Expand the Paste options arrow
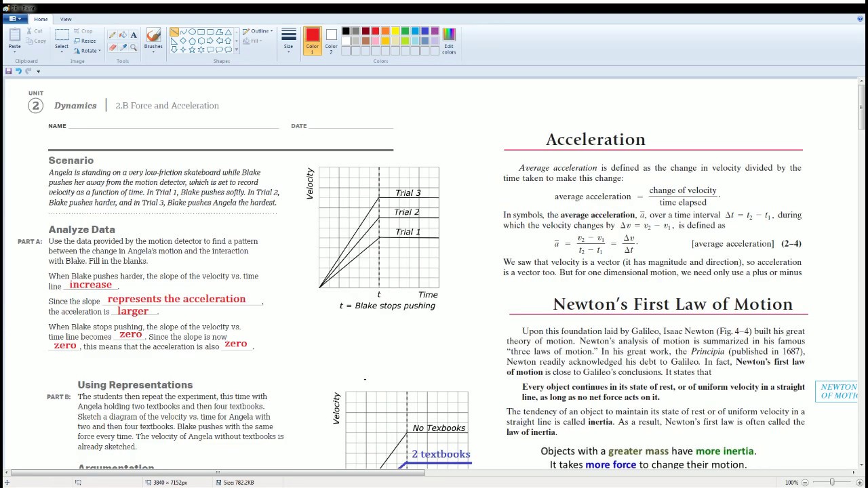 pos(14,51)
